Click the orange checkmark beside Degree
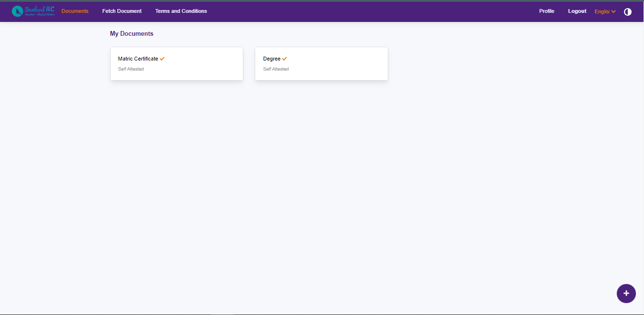 [284, 59]
